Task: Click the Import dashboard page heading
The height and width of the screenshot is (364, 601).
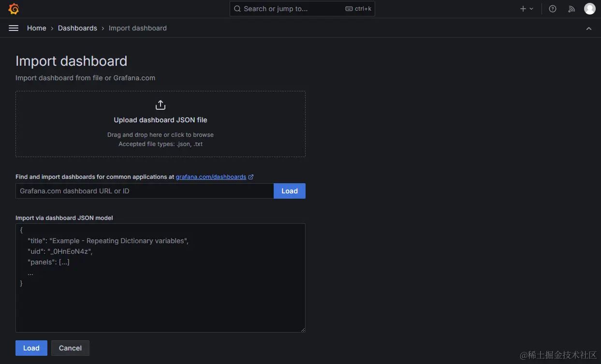Action: 72,61
